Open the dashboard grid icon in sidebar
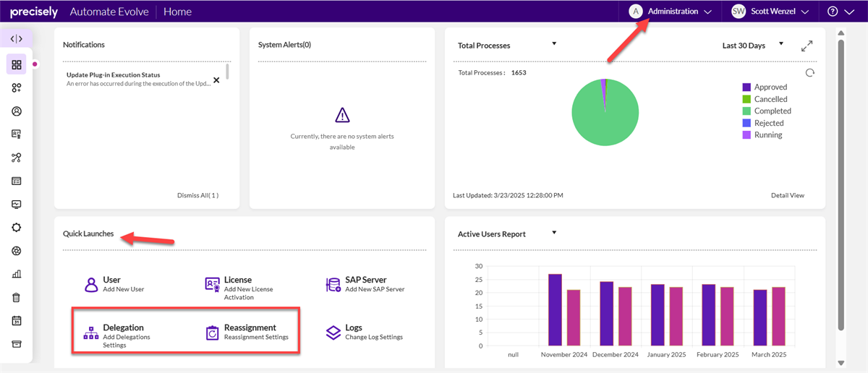The image size is (868, 373). tap(16, 64)
